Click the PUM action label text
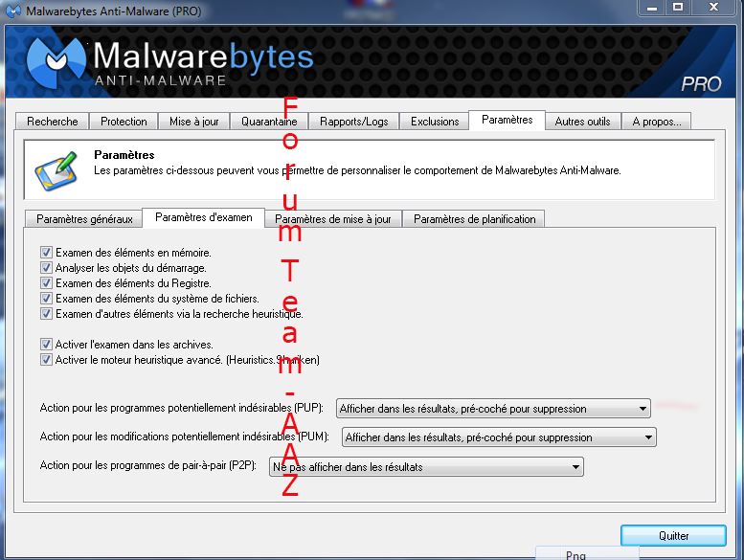This screenshot has width=744, height=560. (x=184, y=437)
